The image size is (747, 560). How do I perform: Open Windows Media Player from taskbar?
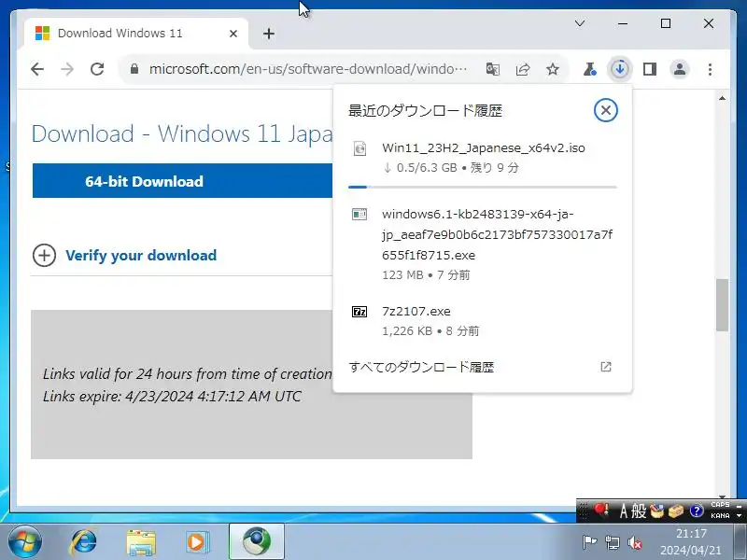[196, 542]
